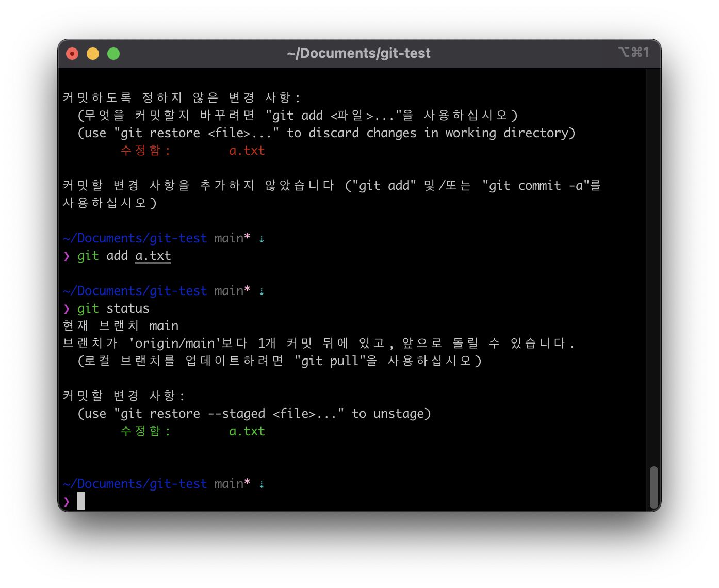Select the git status command text
The image size is (719, 588).
(x=113, y=308)
